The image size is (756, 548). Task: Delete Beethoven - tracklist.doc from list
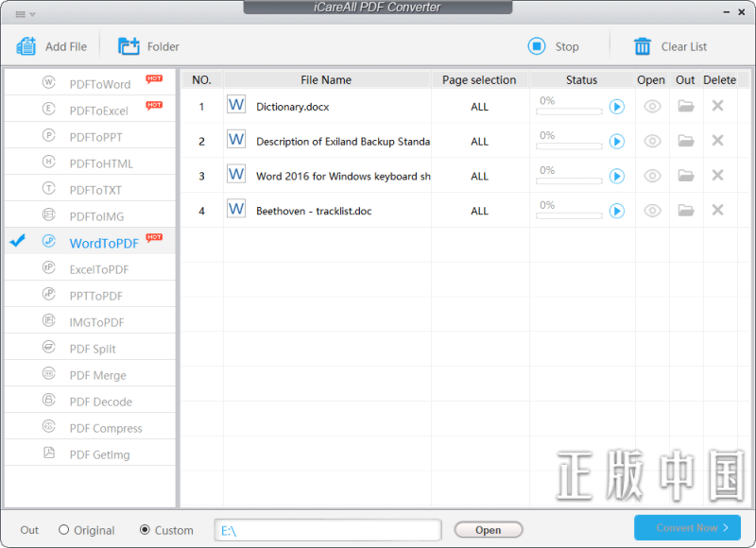pos(717,209)
